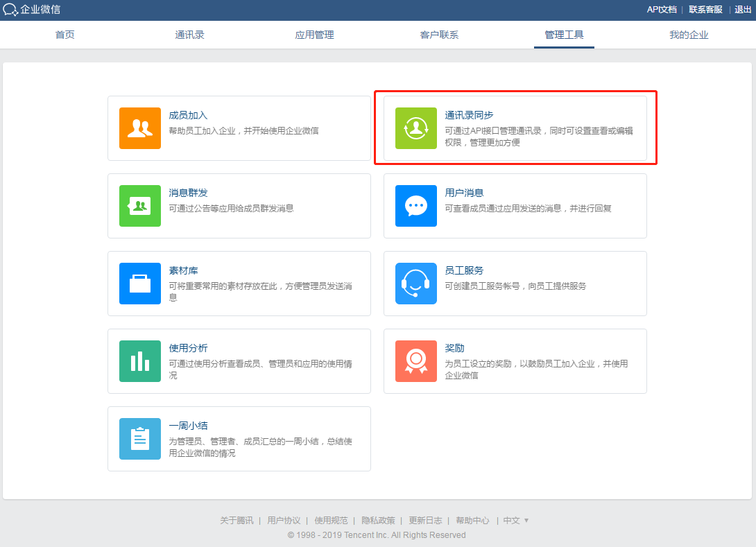Click 退出 to log out
Image resolution: width=756 pixels, height=547 pixels.
pyautogui.click(x=743, y=10)
